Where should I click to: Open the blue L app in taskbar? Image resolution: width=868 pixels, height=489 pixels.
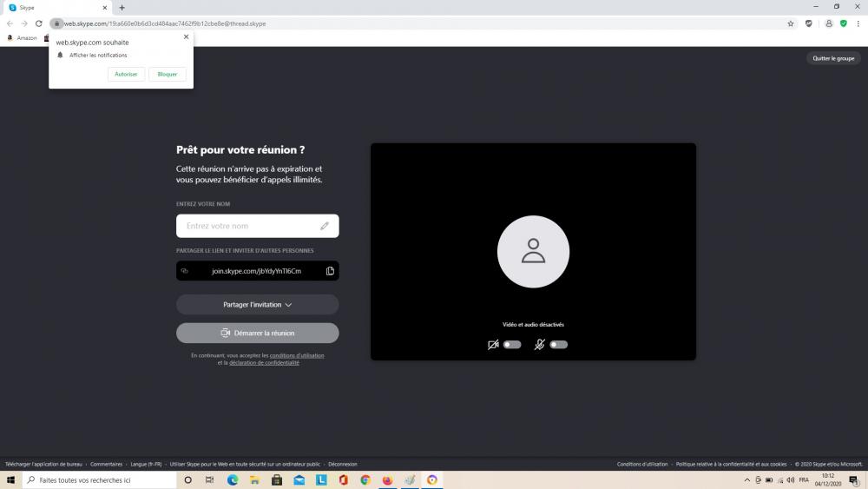321,479
